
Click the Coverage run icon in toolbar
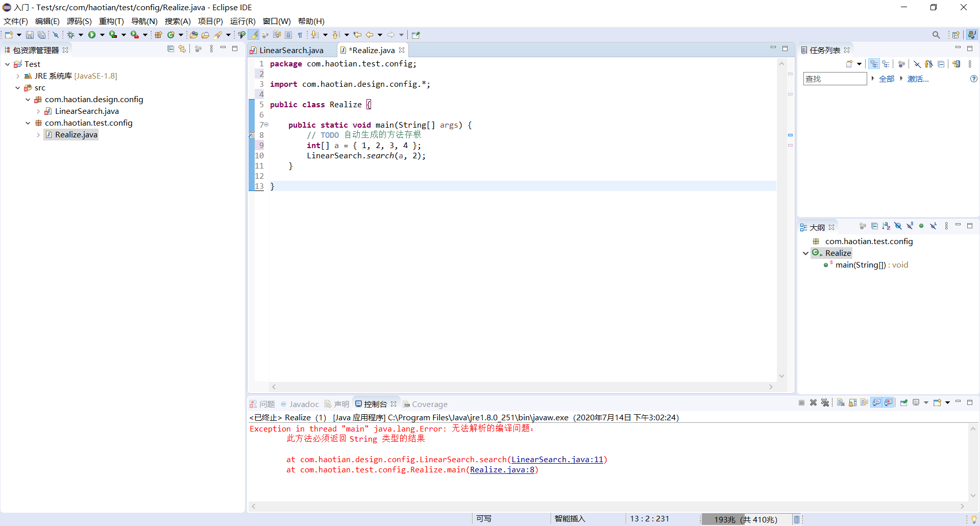pos(113,35)
